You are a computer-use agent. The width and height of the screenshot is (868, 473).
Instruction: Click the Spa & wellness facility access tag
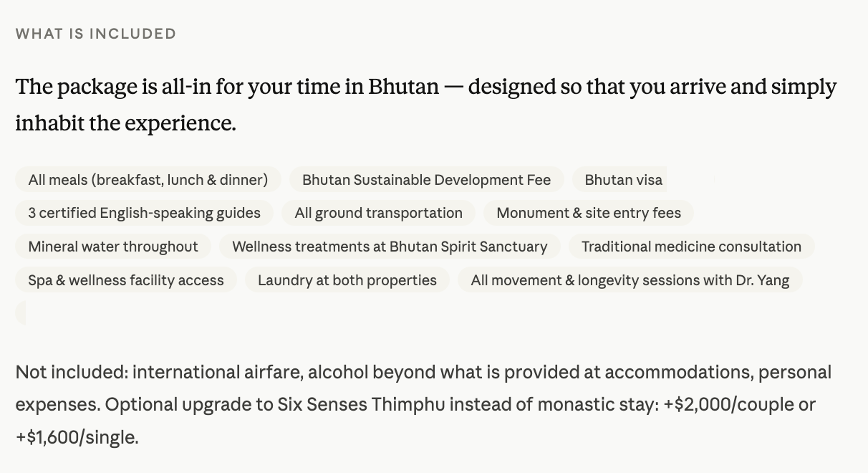(126, 280)
